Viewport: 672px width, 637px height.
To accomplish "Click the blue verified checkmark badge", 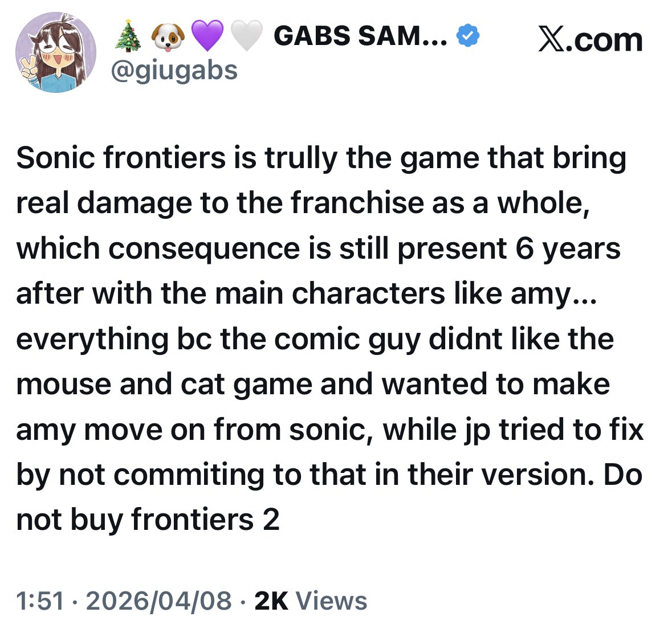I will pos(468,36).
